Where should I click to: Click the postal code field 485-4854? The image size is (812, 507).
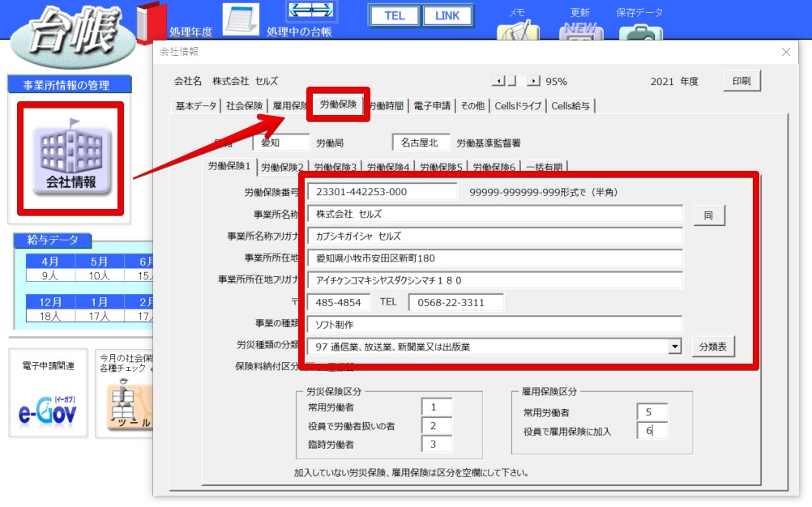[x=338, y=303]
